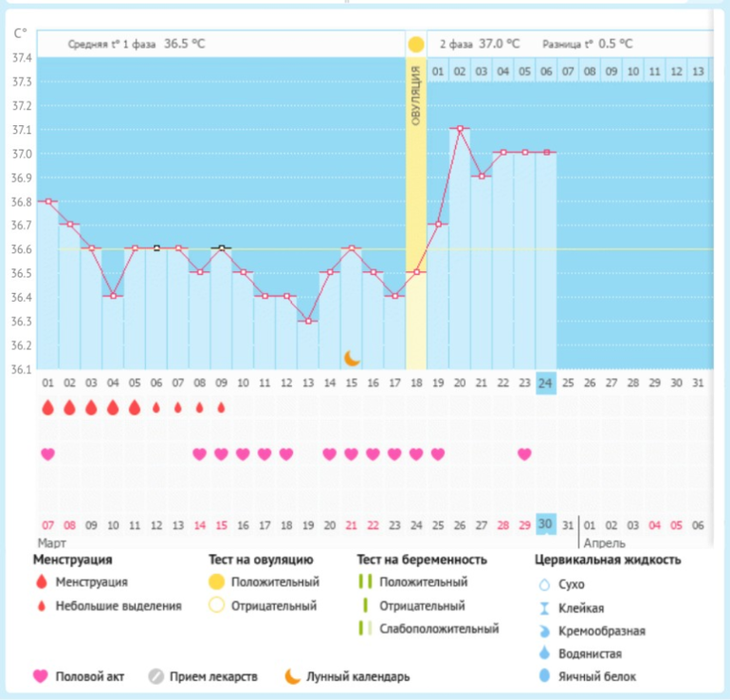Select the highlighted date 24 on the axis

pyautogui.click(x=545, y=382)
